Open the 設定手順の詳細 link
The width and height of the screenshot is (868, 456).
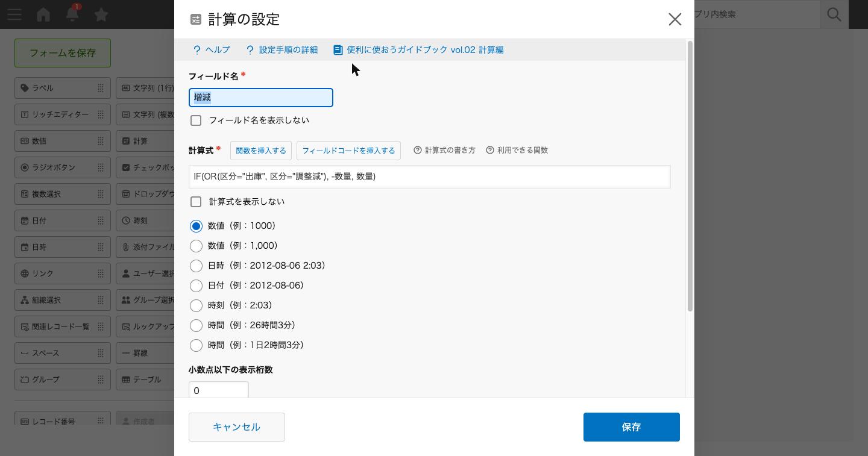(282, 50)
